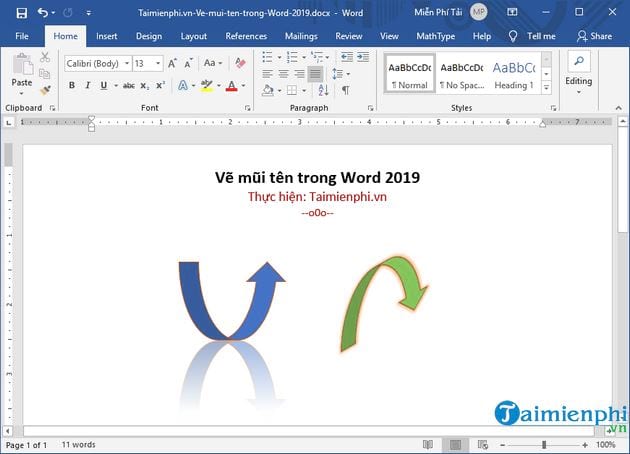This screenshot has height=454, width=630.
Task: Click the Tell me lightbulb icon
Action: (x=513, y=37)
